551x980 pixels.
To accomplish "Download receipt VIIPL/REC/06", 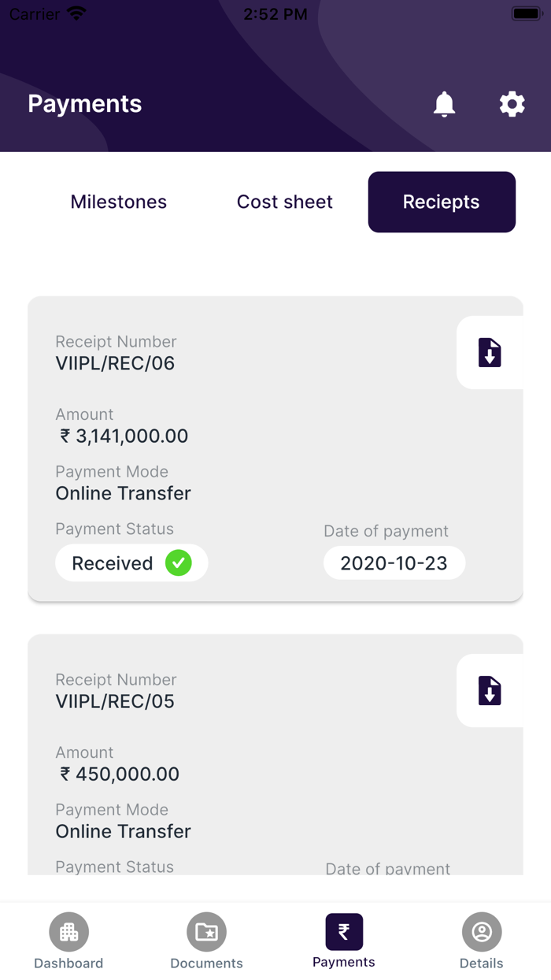I will [x=490, y=353].
